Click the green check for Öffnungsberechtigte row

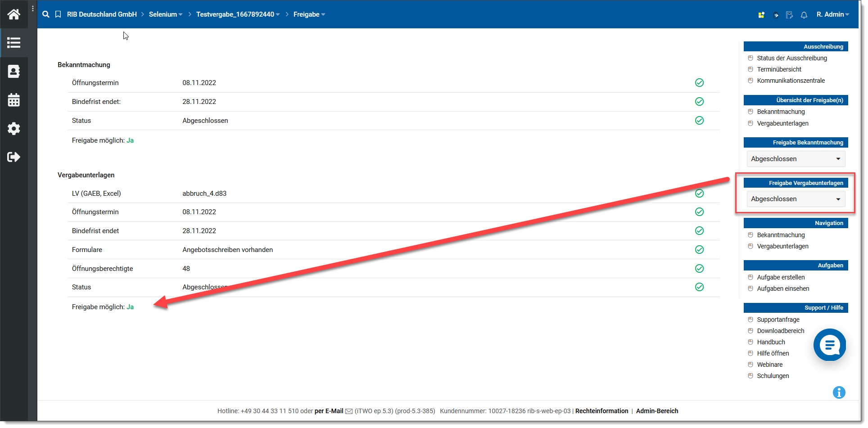[x=699, y=268]
